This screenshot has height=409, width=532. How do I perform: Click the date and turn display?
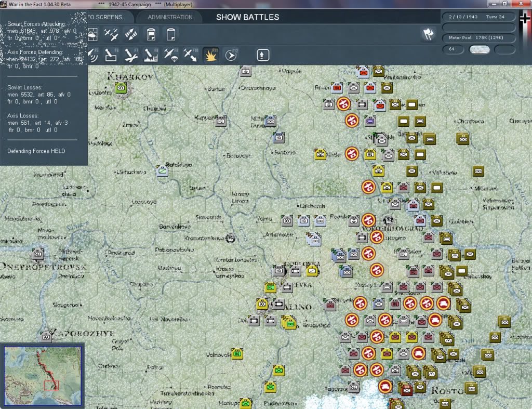478,17
